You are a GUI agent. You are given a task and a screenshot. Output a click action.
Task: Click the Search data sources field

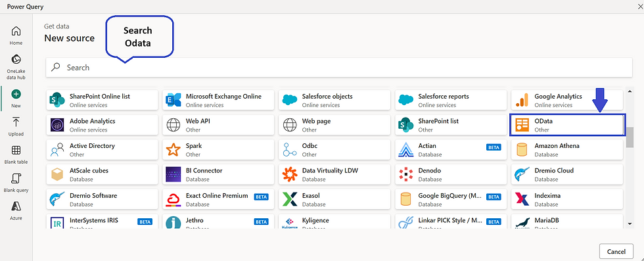coord(339,67)
